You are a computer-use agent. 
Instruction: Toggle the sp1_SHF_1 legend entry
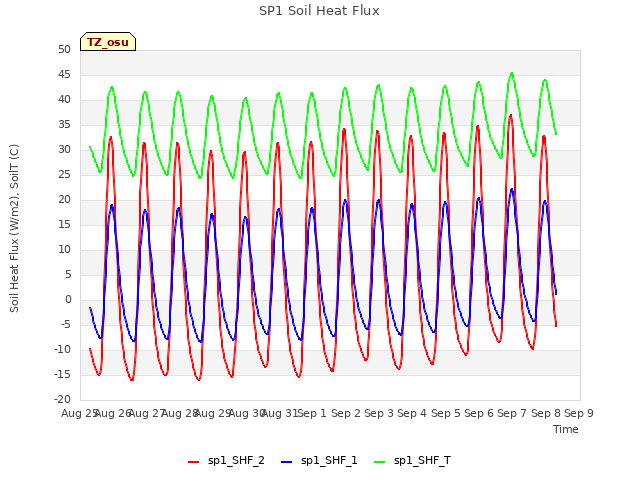point(319,461)
